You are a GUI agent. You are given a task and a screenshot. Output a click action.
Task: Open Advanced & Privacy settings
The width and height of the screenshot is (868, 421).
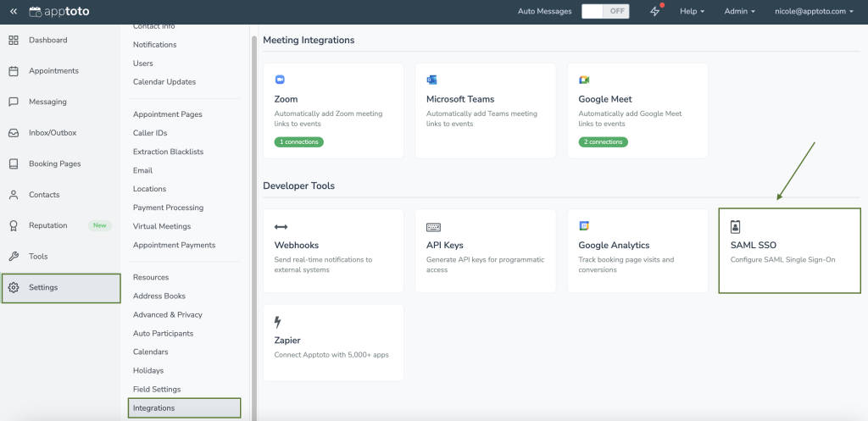click(x=168, y=315)
